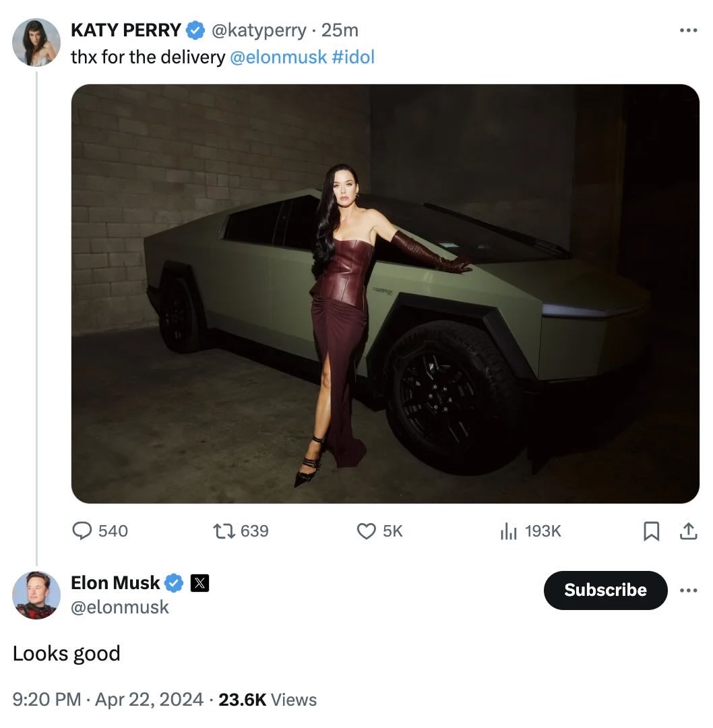Click the KATY PERRY display name
The width and height of the screenshot is (713, 728).
tap(126, 30)
